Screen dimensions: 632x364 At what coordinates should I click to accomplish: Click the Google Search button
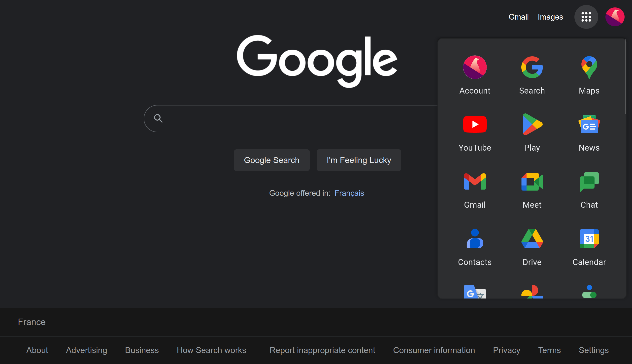(x=271, y=160)
